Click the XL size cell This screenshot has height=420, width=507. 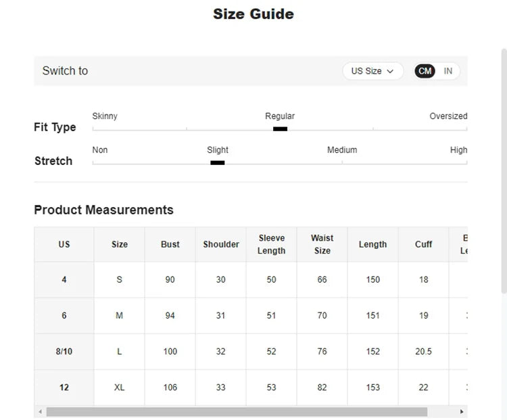click(120, 387)
